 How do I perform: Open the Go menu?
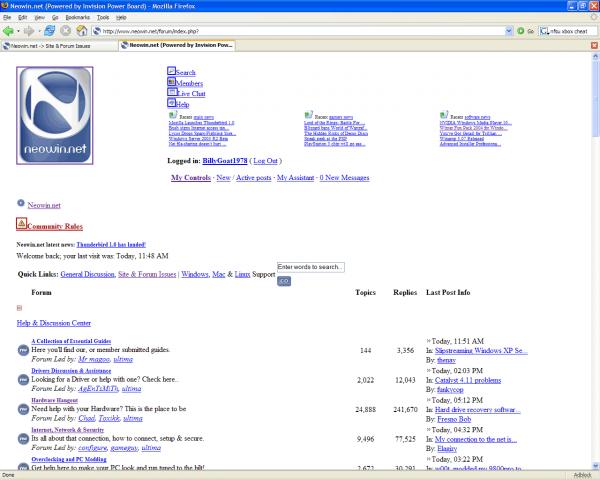pyautogui.click(x=55, y=17)
